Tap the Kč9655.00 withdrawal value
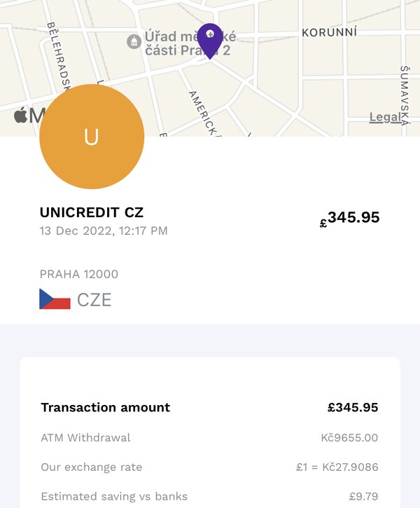Image resolution: width=420 pixels, height=508 pixels. (349, 438)
